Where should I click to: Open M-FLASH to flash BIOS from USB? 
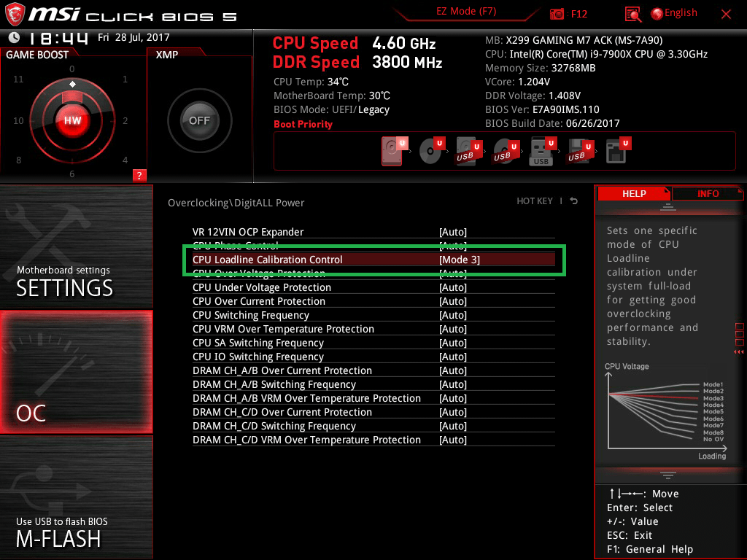pyautogui.click(x=76, y=497)
